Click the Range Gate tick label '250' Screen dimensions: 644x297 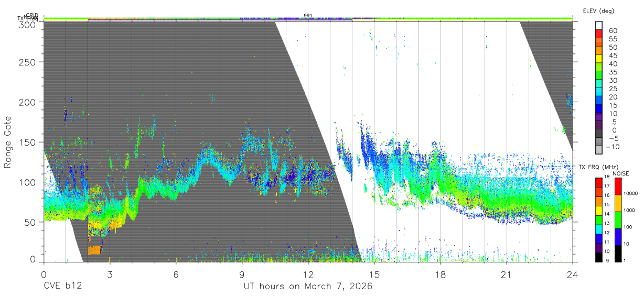tap(27, 62)
